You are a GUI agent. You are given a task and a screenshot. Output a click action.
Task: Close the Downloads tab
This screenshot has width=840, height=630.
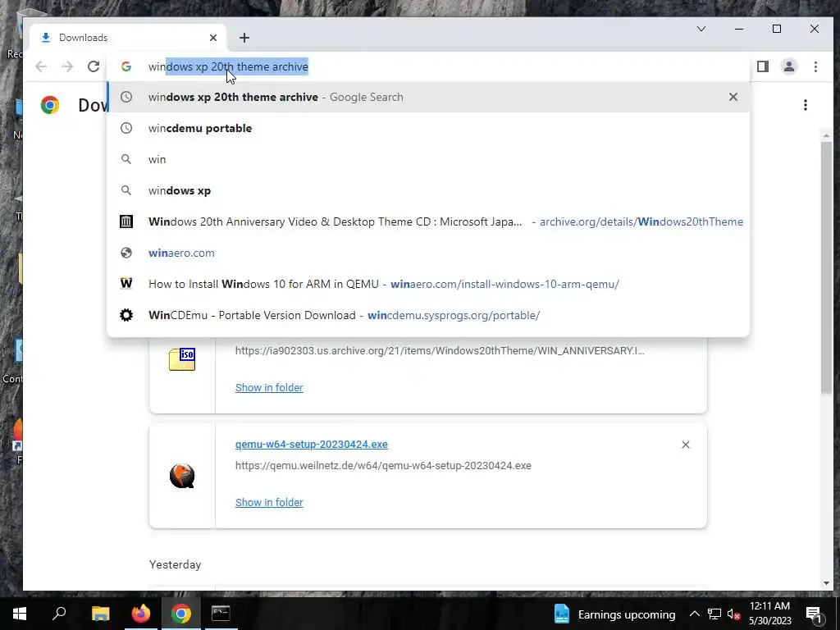coord(213,38)
